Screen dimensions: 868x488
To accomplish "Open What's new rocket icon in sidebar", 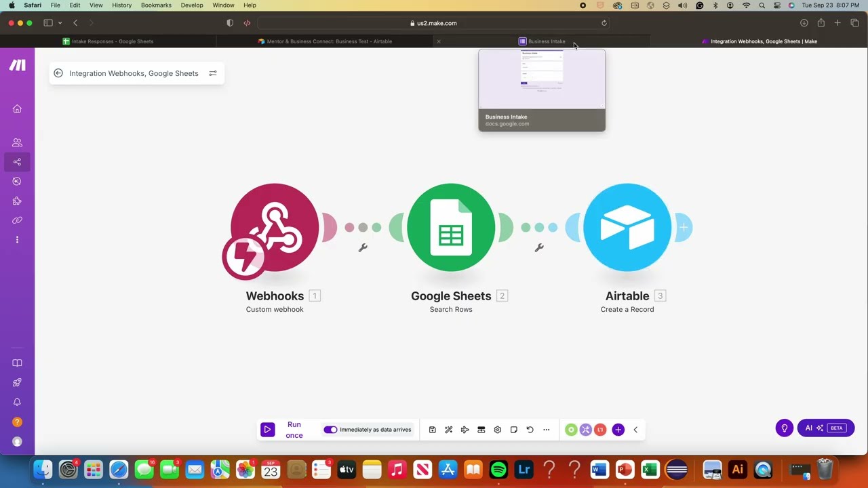I will [x=17, y=383].
